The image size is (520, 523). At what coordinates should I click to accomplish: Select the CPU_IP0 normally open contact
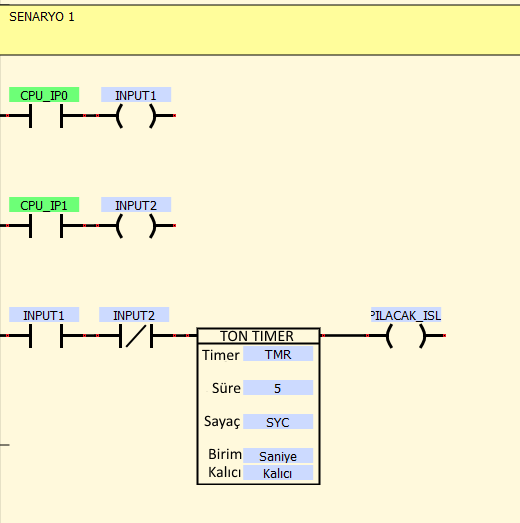point(46,116)
